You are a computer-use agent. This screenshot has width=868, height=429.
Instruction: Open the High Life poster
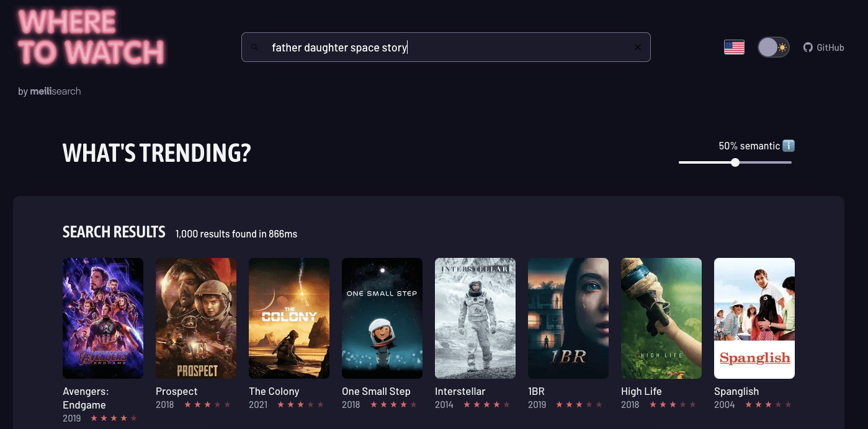tap(661, 318)
